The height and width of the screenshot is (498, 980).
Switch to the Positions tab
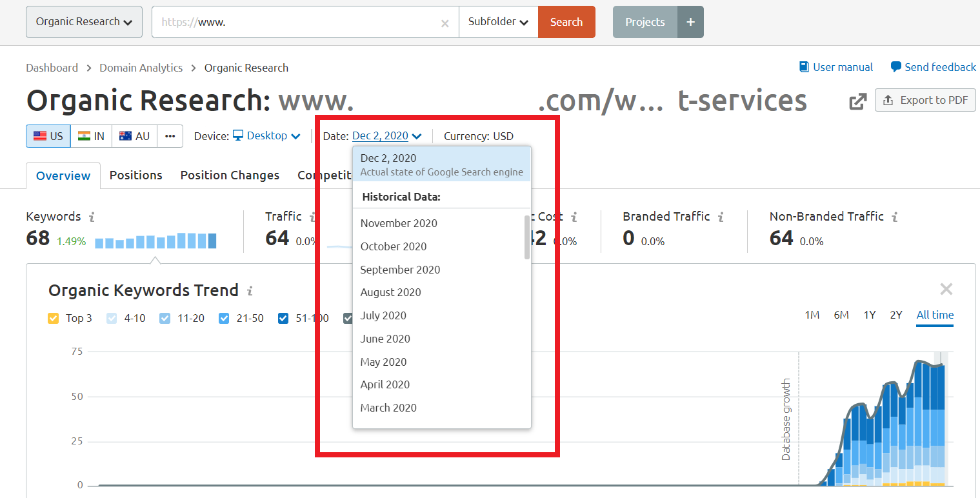coord(135,175)
